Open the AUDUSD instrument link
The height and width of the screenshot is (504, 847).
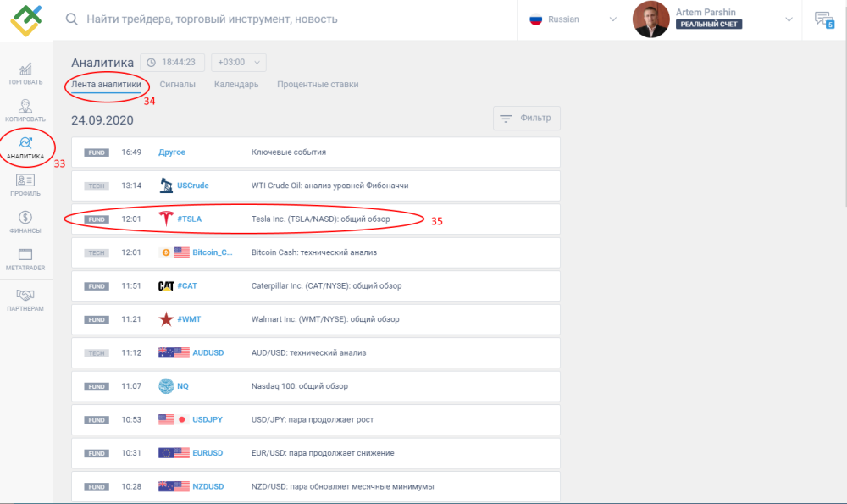[208, 352]
